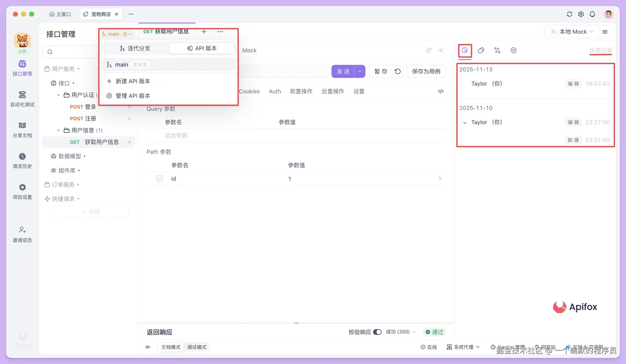The image size is (626, 364).
Task: Open the 接口管理 sidebar icon
Action: click(22, 68)
